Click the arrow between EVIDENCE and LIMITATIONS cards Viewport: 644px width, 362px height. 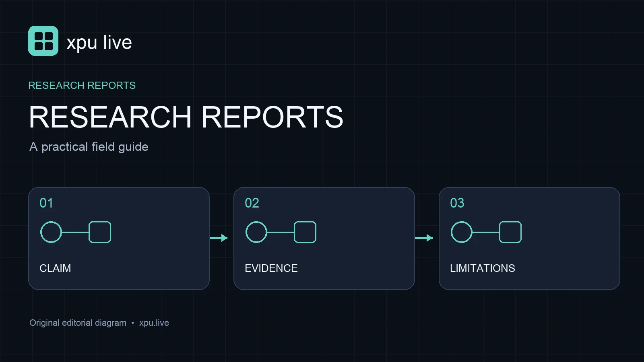[424, 238]
